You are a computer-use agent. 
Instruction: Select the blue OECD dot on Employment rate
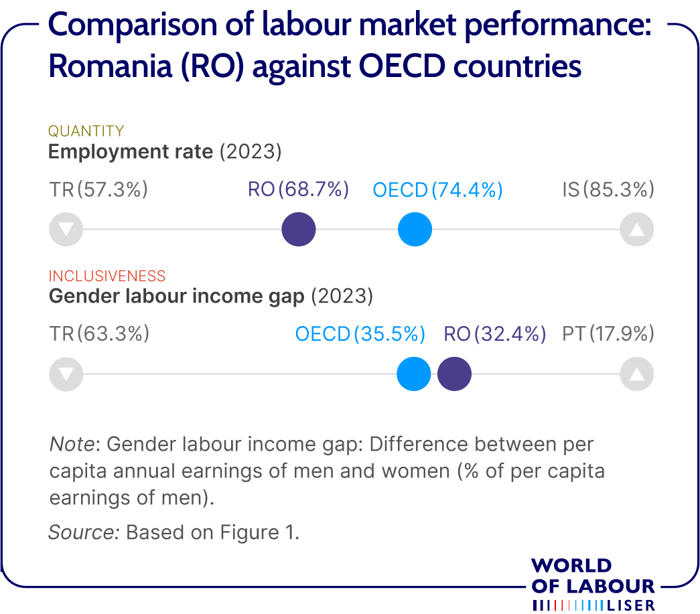coord(415,230)
